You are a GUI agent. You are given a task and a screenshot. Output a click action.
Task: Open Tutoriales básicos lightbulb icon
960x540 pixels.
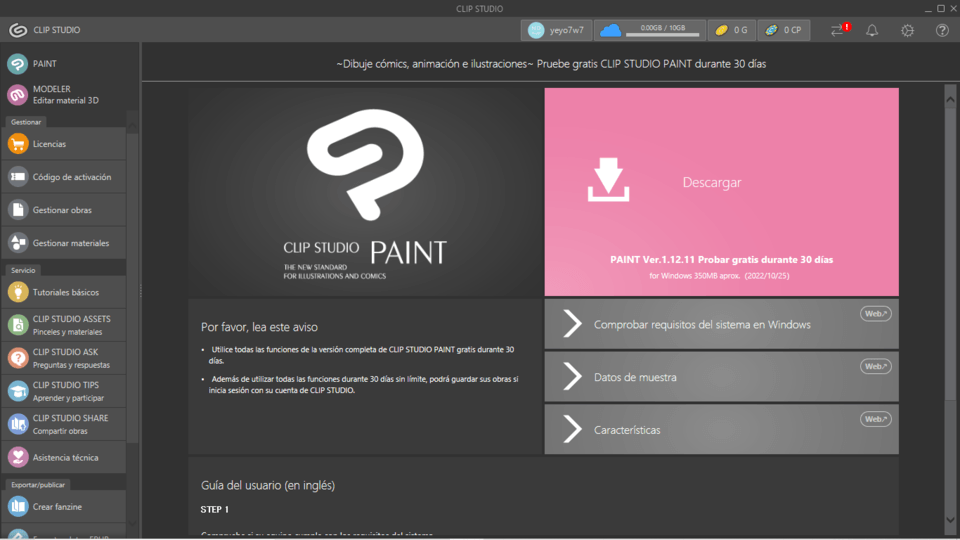pyautogui.click(x=18, y=292)
